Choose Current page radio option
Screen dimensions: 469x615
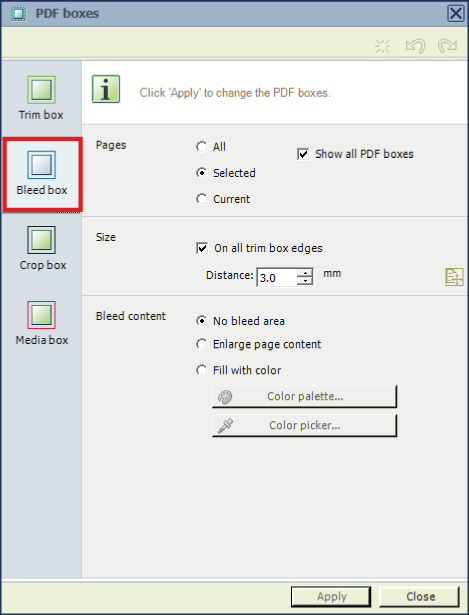pyautogui.click(x=202, y=199)
